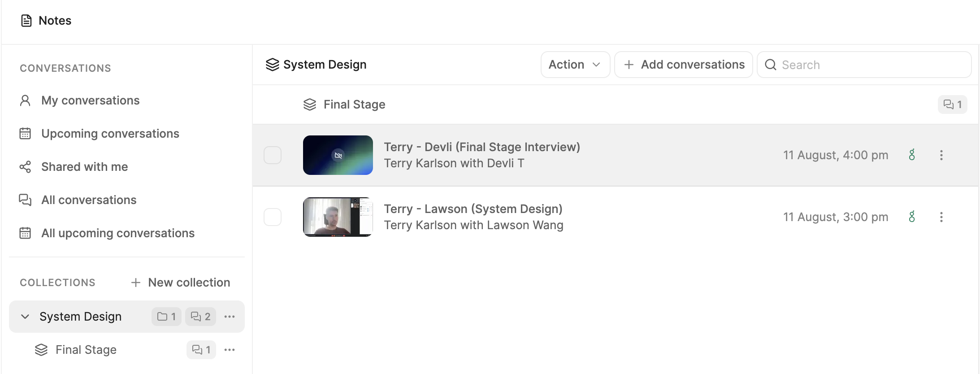Open Terry - Lawson conversation thumbnail
This screenshot has width=980, height=374.
point(338,217)
